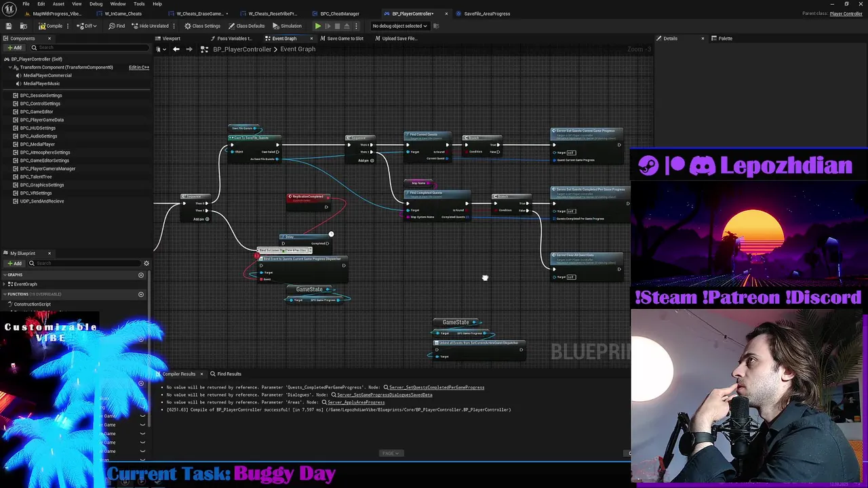The image size is (868, 488).
Task: Switch to Find Results tab
Action: coord(225,373)
